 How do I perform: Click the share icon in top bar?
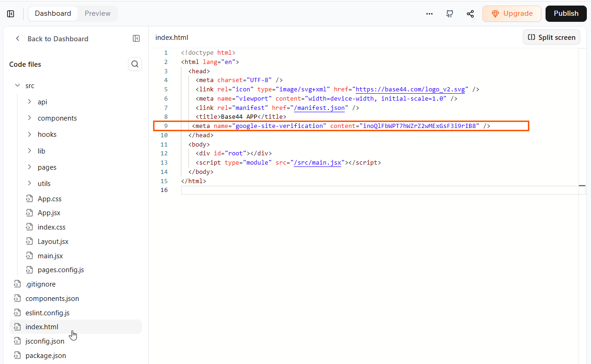pos(470,14)
